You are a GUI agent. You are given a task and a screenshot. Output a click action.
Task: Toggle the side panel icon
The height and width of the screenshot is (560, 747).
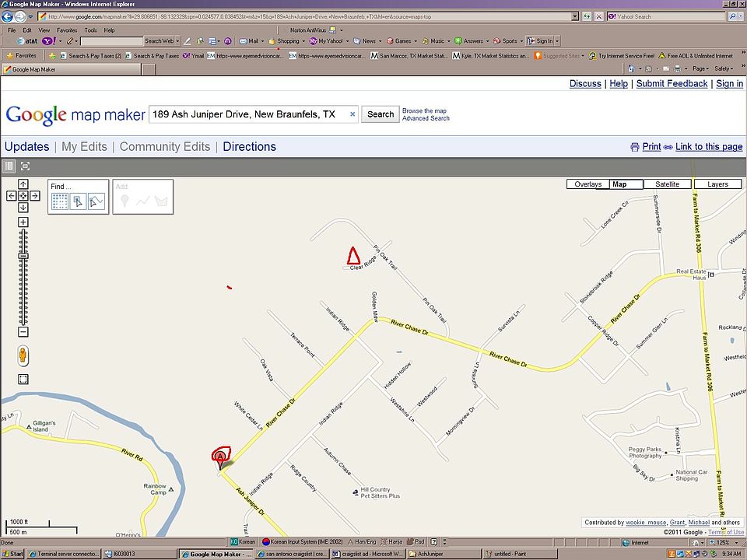[9, 166]
